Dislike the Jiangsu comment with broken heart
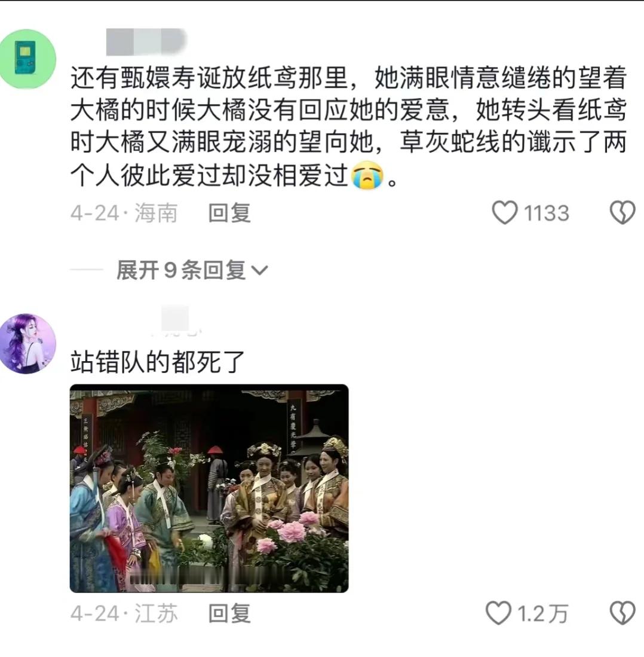This screenshot has width=644, height=657. 622,613
